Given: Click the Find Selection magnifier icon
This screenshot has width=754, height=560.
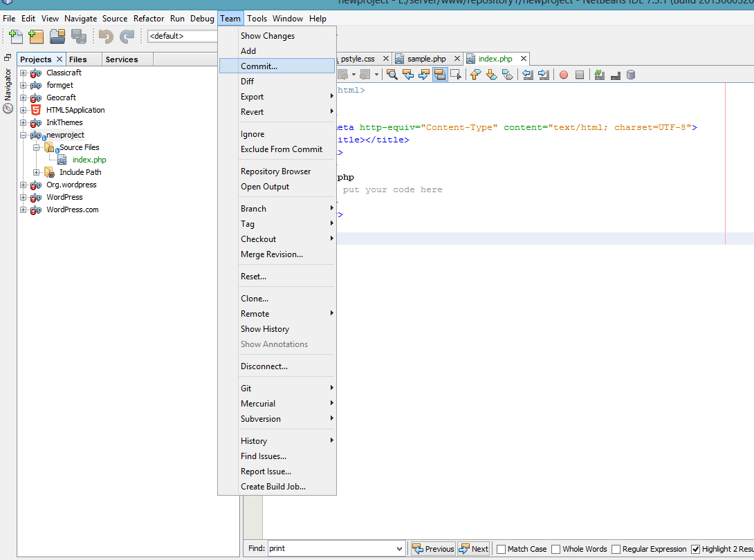Looking at the screenshot, I should tap(392, 75).
